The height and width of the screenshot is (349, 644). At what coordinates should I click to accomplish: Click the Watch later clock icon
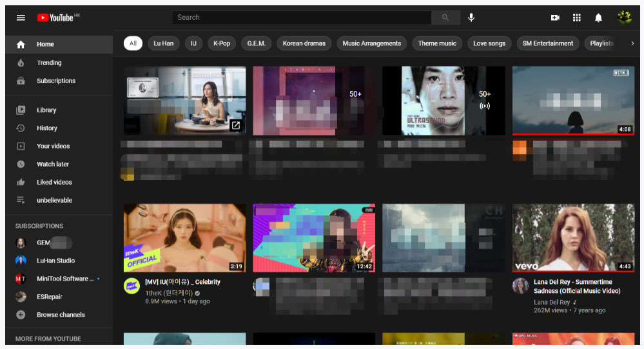coord(21,164)
